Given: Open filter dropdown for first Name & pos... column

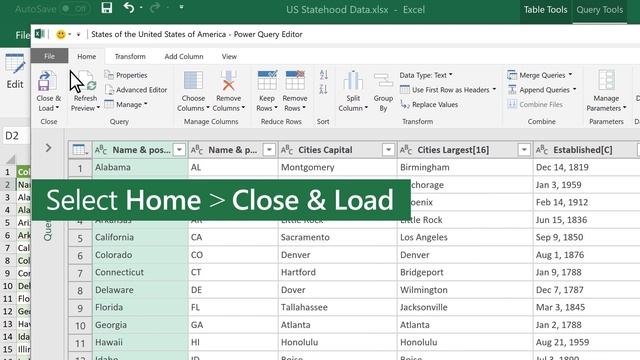Looking at the screenshot, I should click(179, 150).
